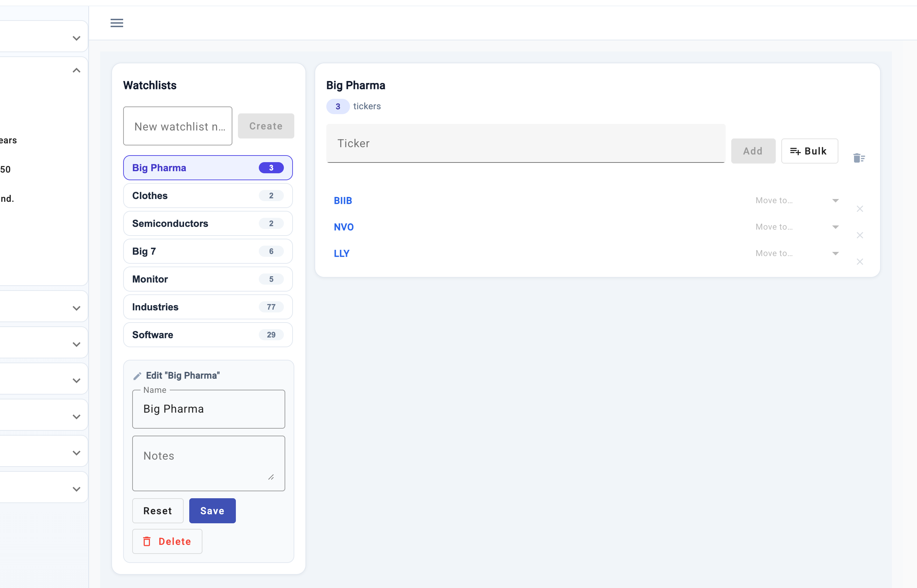Click the clear-all trash list icon
This screenshot has height=588, width=917.
(859, 158)
